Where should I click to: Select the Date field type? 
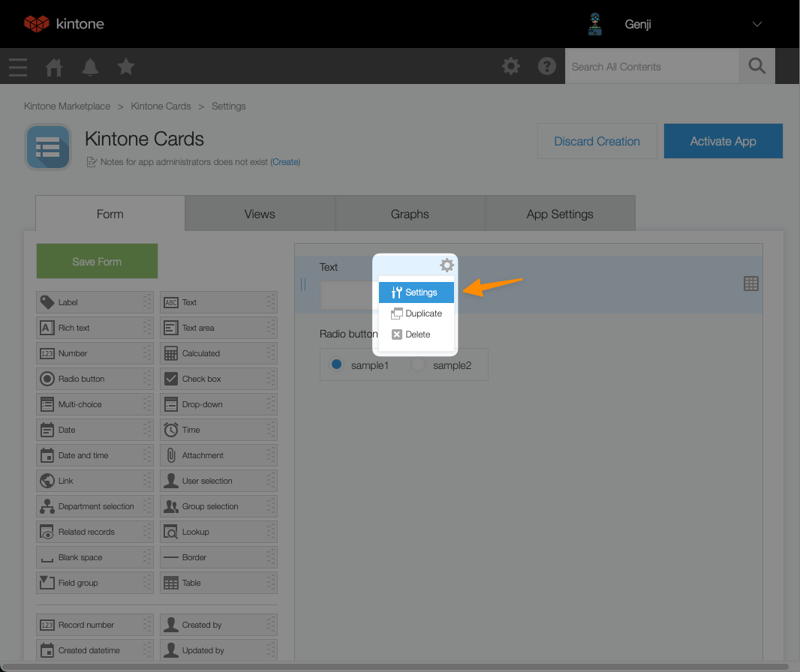pos(95,430)
